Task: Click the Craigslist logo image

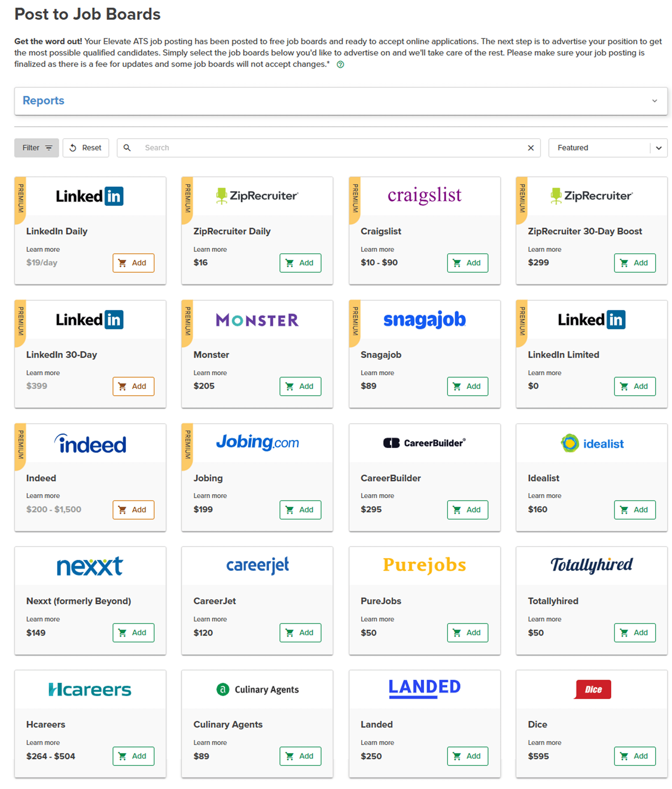Action: click(424, 195)
